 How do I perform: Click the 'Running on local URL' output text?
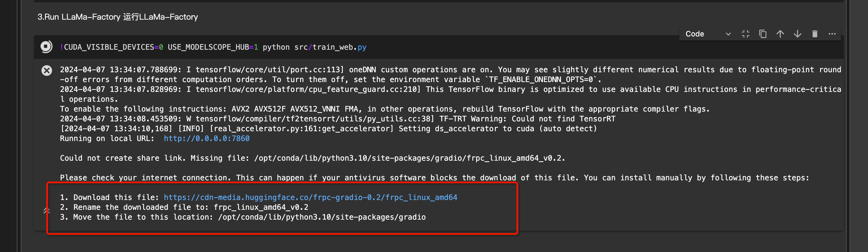click(107, 138)
